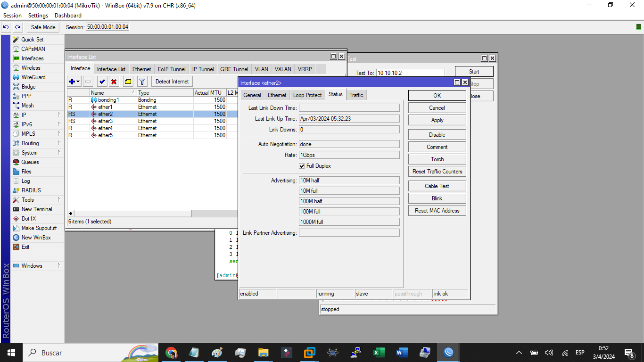Open the add interface dropdown arrow
The width and height of the screenshot is (644, 362).
click(79, 82)
